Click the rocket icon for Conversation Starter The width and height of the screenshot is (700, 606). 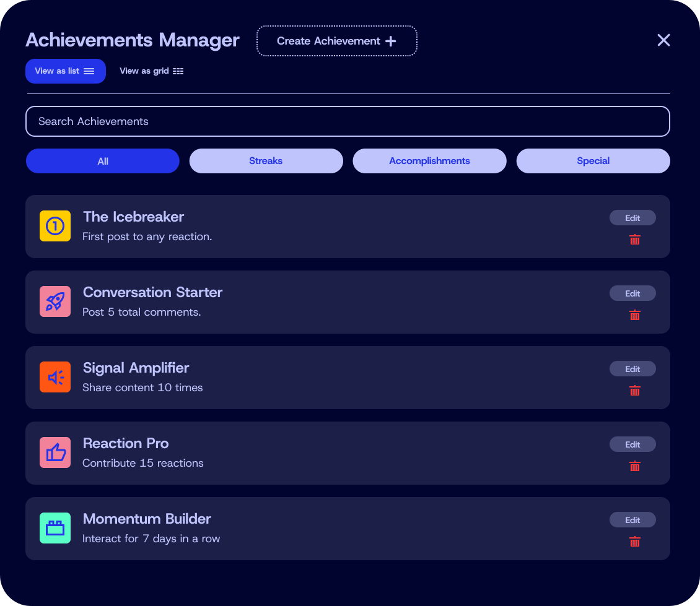click(x=55, y=301)
